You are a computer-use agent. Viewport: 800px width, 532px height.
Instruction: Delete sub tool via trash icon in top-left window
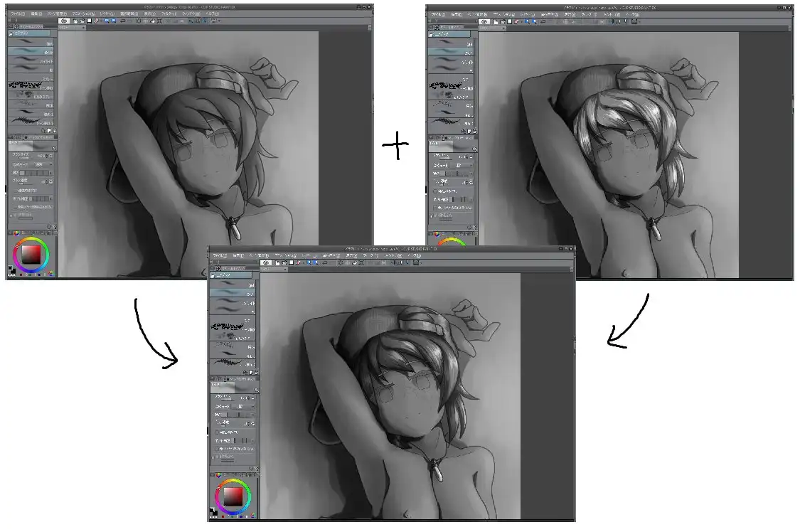(x=54, y=131)
